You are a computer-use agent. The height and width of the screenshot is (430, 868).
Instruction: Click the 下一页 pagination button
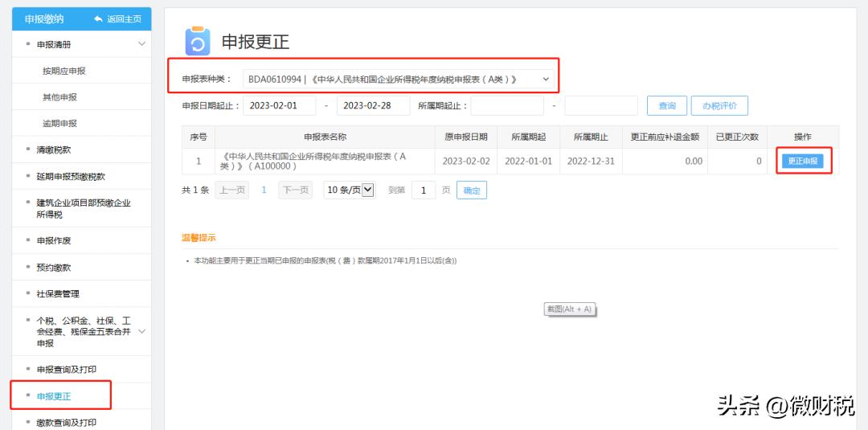296,190
